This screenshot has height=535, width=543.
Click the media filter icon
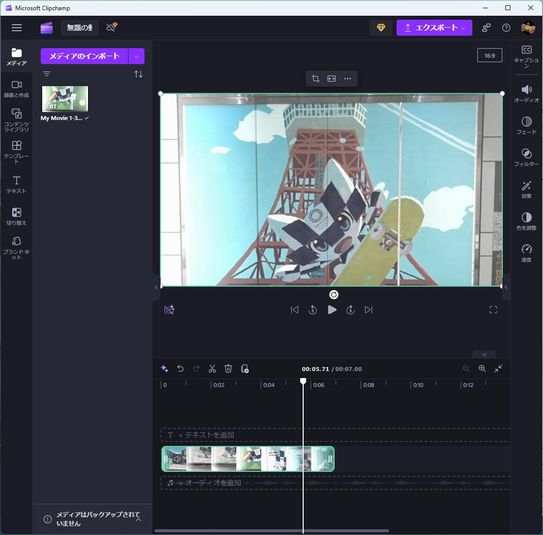pos(46,74)
